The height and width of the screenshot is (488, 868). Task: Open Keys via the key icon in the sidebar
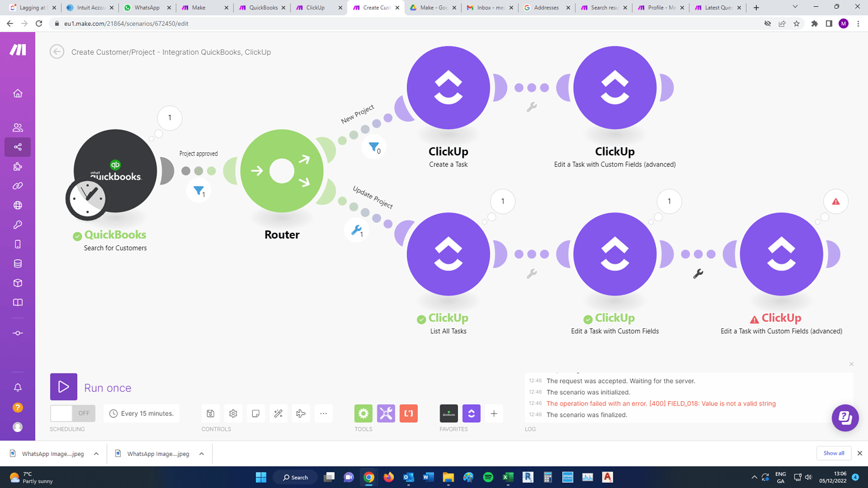(18, 225)
